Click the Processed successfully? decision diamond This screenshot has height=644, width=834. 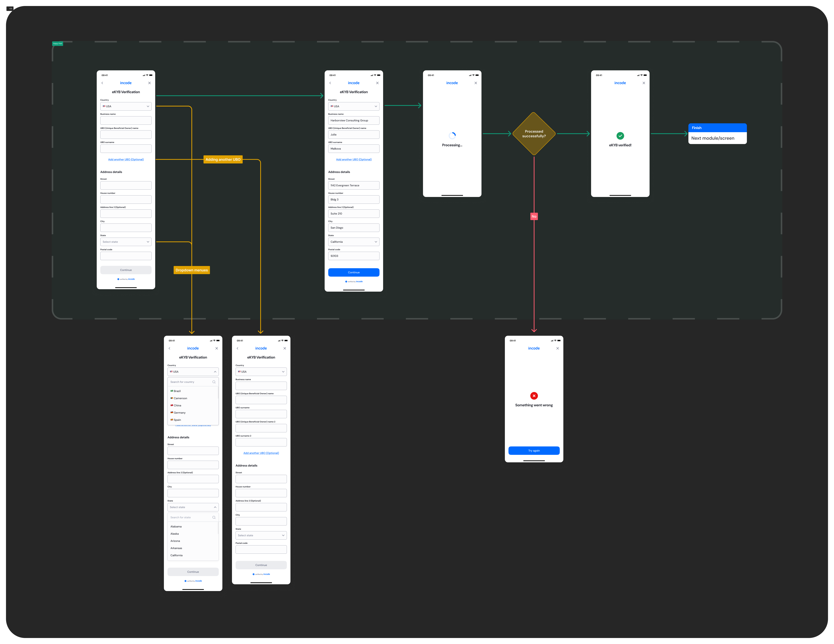point(534,134)
